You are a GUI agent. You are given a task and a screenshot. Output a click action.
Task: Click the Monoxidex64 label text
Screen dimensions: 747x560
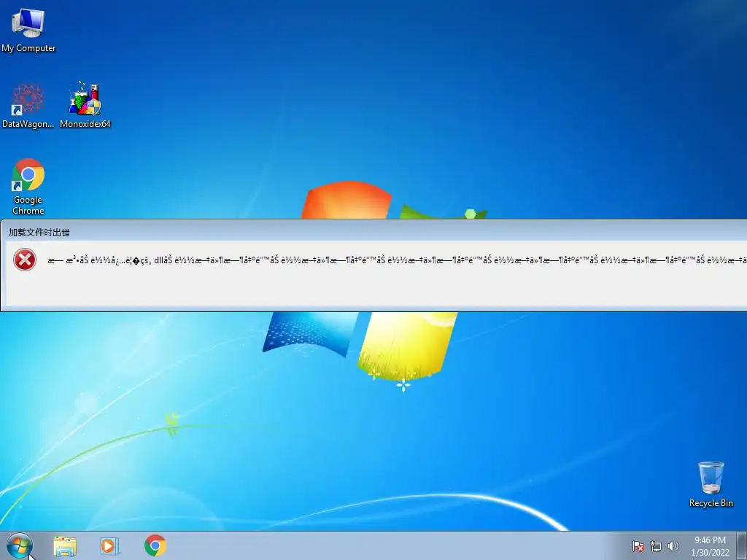[x=85, y=124]
